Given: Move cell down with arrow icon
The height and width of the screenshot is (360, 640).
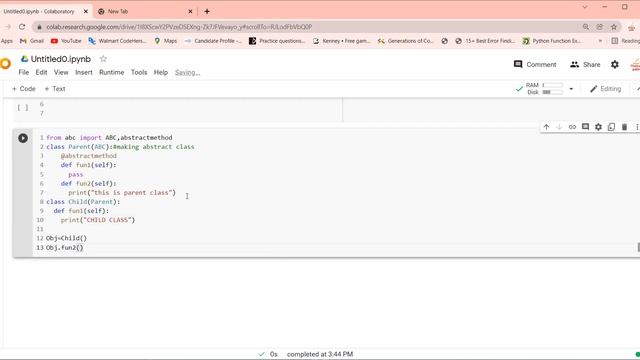Looking at the screenshot, I should [x=559, y=127].
